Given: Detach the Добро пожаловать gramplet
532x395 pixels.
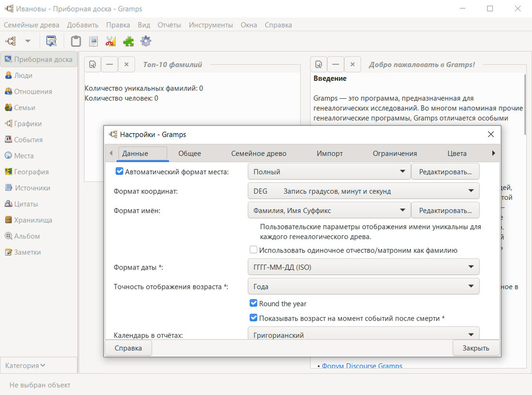Looking at the screenshot, I should point(319,64).
